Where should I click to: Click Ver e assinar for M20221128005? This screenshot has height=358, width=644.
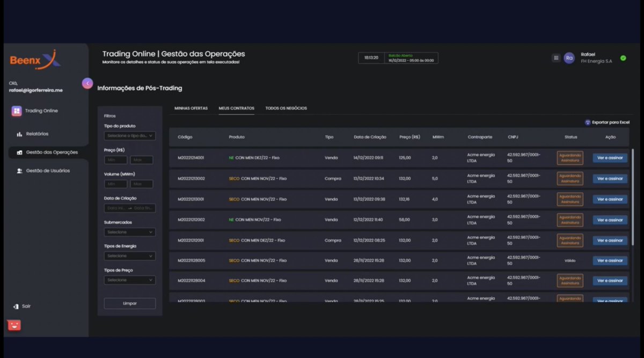click(x=610, y=261)
